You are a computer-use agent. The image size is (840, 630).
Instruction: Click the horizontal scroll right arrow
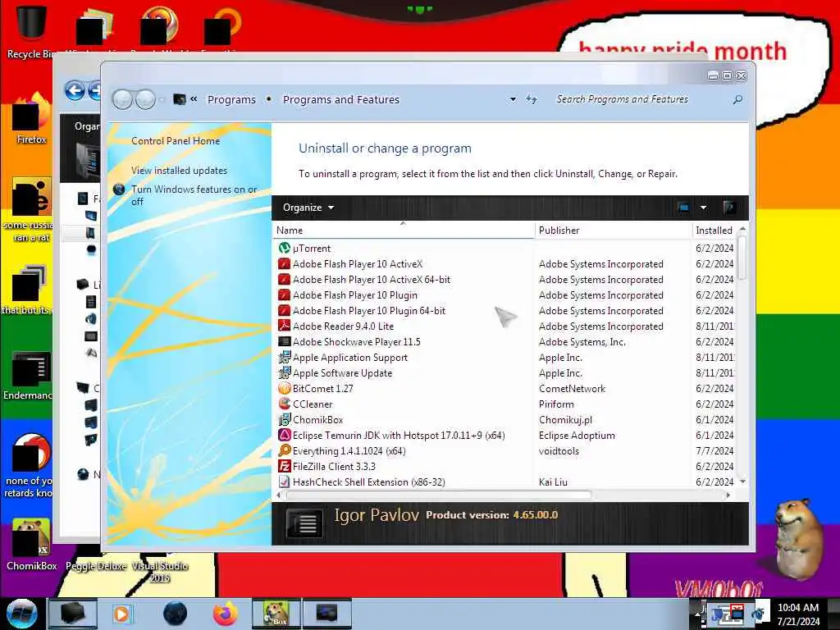click(728, 495)
